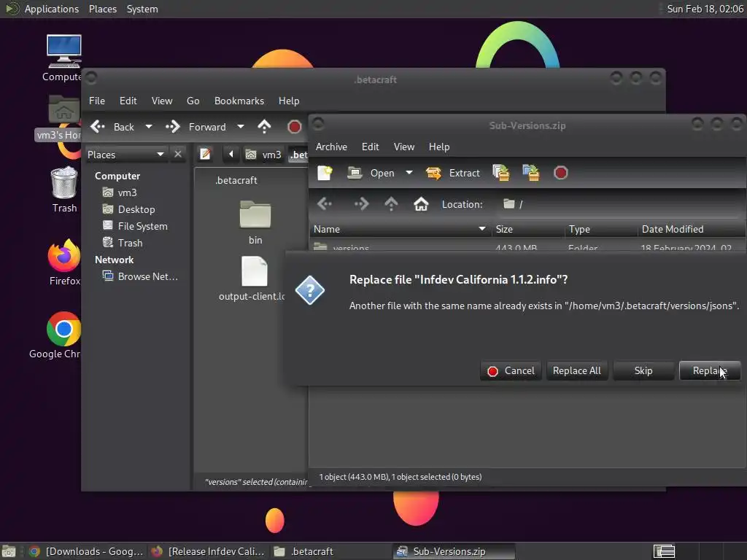
Task: Open Places menu in top panel
Action: 102,9
